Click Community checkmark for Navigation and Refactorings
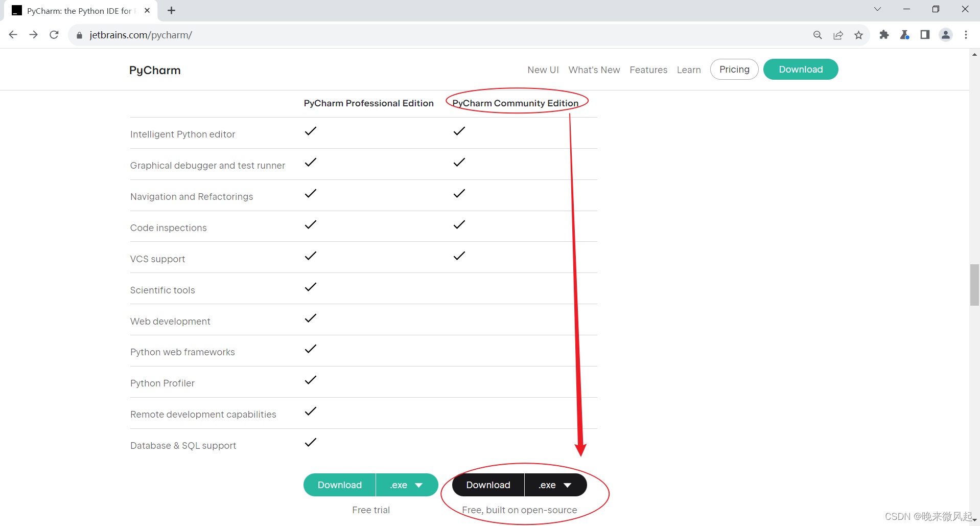980x526 pixels. tap(459, 194)
